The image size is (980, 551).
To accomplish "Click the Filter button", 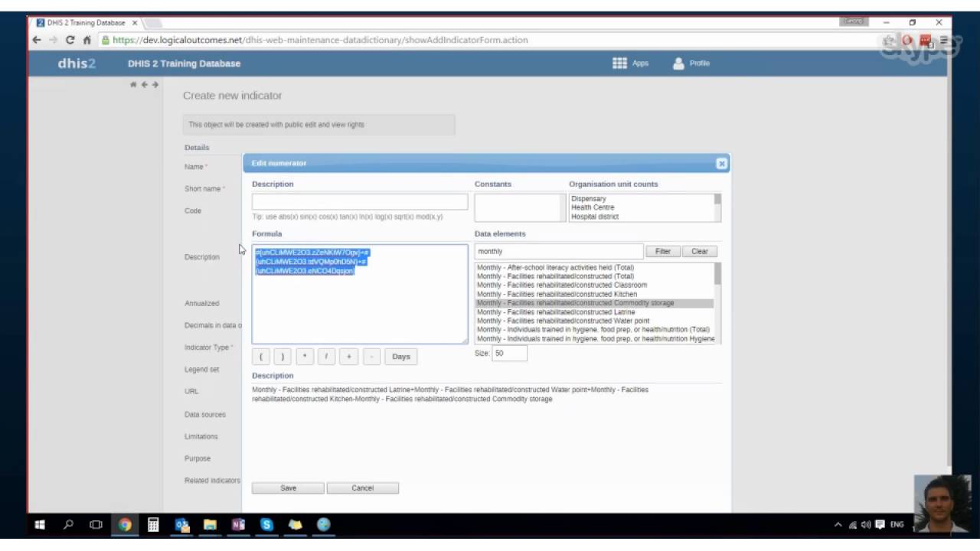I will tap(663, 251).
